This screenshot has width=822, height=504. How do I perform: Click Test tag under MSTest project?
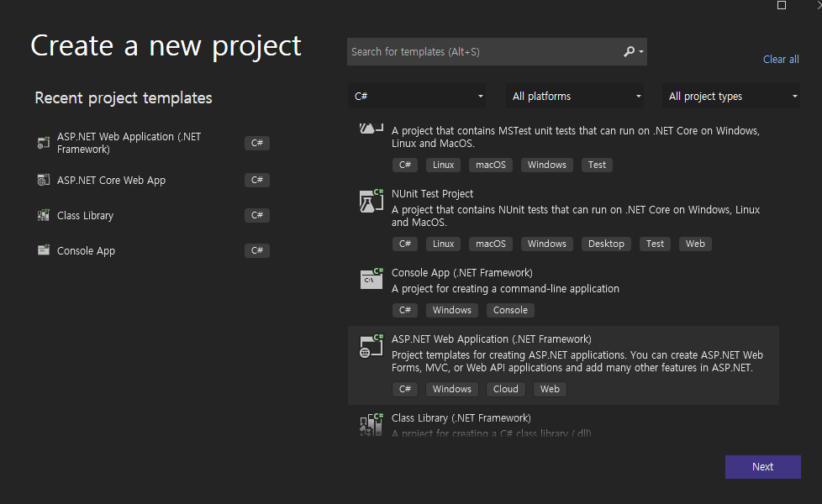click(x=597, y=165)
